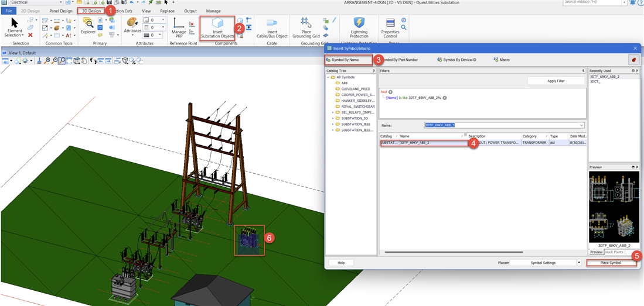The width and height of the screenshot is (644, 306).
Task: Switch to the 3D Design ribbon tab
Action: [91, 11]
